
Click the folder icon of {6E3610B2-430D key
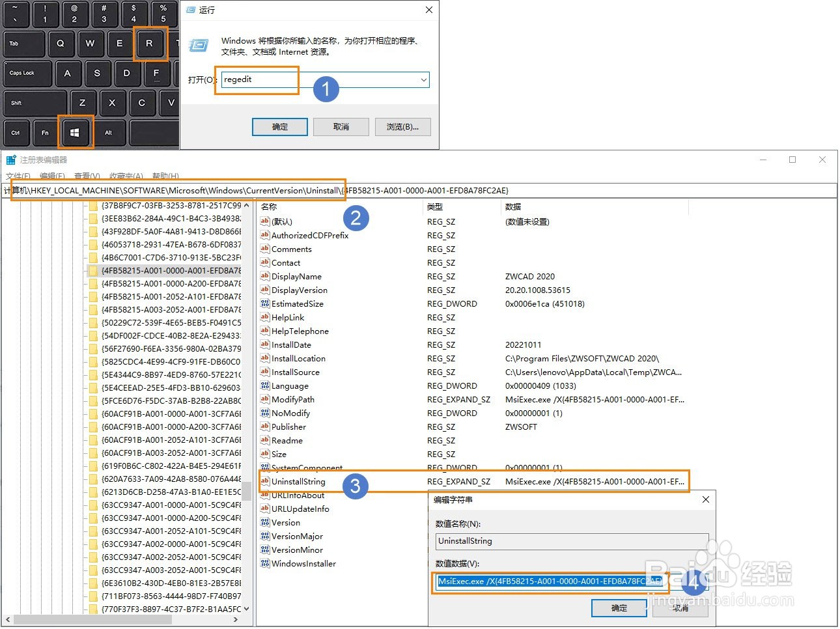click(x=93, y=583)
